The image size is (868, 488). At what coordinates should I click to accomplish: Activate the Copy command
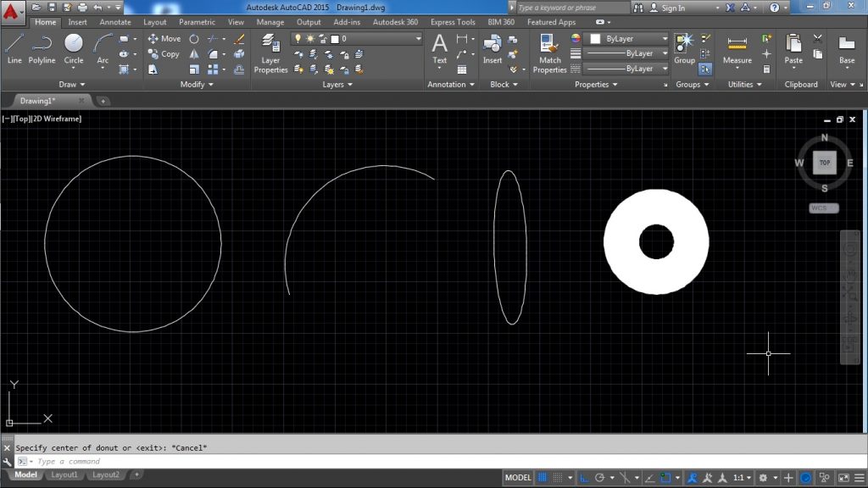point(164,54)
